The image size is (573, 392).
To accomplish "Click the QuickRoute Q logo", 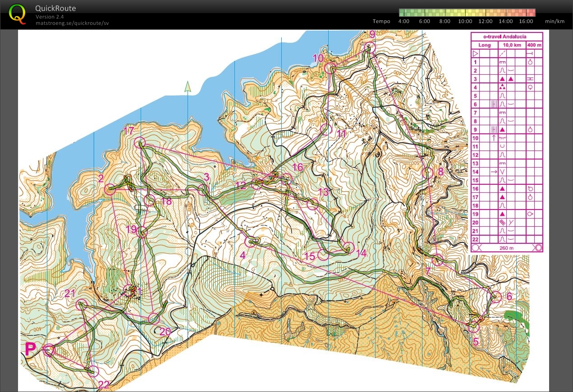I will click(18, 13).
